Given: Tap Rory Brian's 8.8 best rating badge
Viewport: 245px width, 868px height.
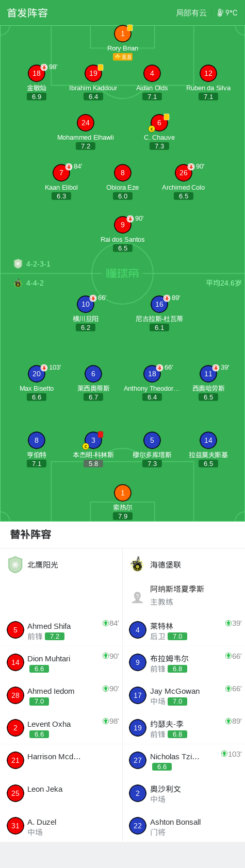Looking at the screenshot, I should (x=123, y=57).
